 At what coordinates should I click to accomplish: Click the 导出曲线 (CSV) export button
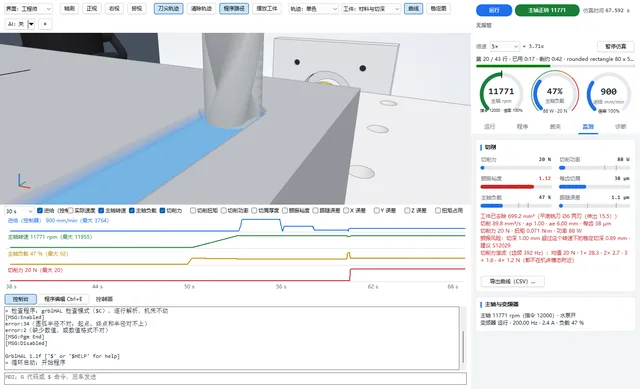[x=512, y=282]
